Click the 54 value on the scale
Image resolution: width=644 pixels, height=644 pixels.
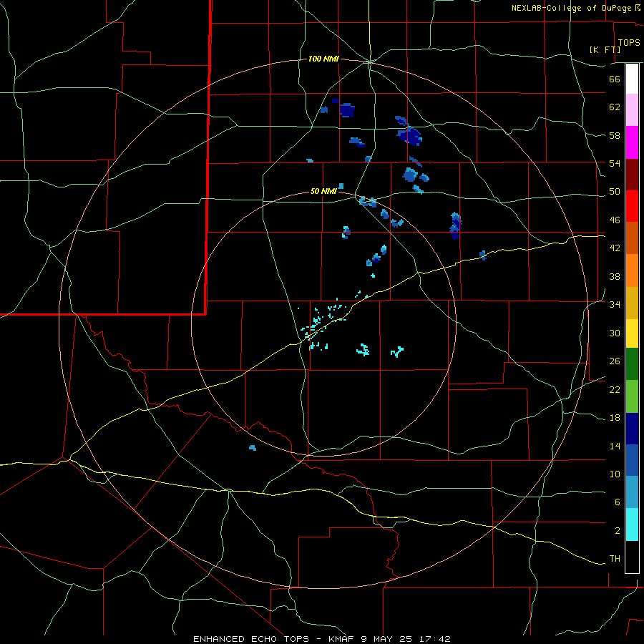click(x=615, y=163)
